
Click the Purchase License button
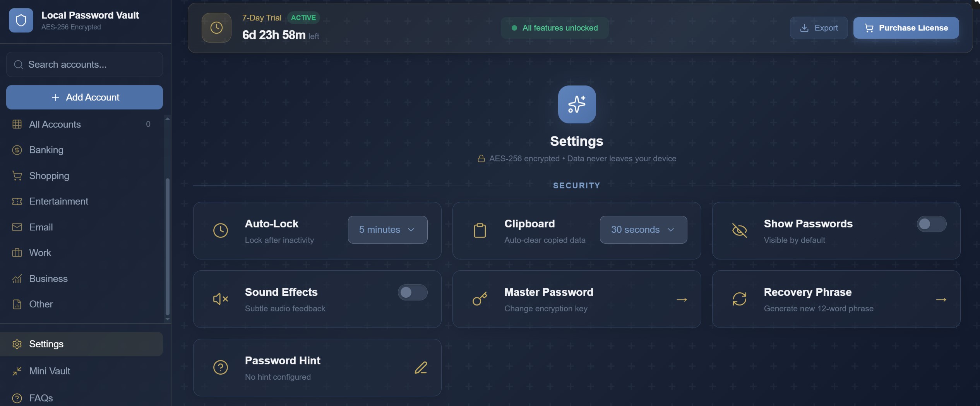[906, 27]
